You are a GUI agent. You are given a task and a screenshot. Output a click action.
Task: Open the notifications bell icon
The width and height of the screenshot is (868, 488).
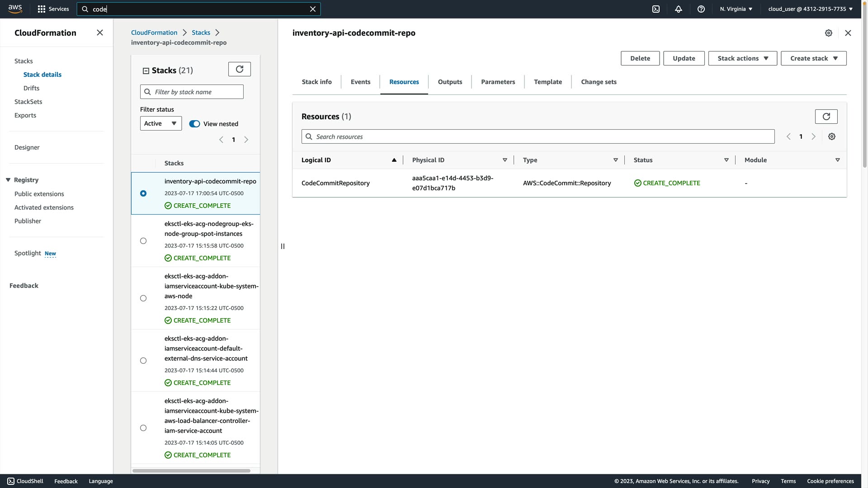pos(678,9)
